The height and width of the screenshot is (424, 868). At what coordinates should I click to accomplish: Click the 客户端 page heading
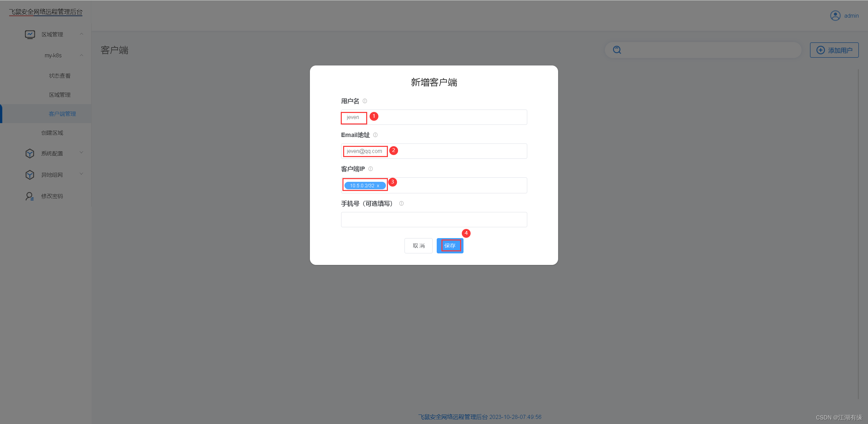point(115,50)
